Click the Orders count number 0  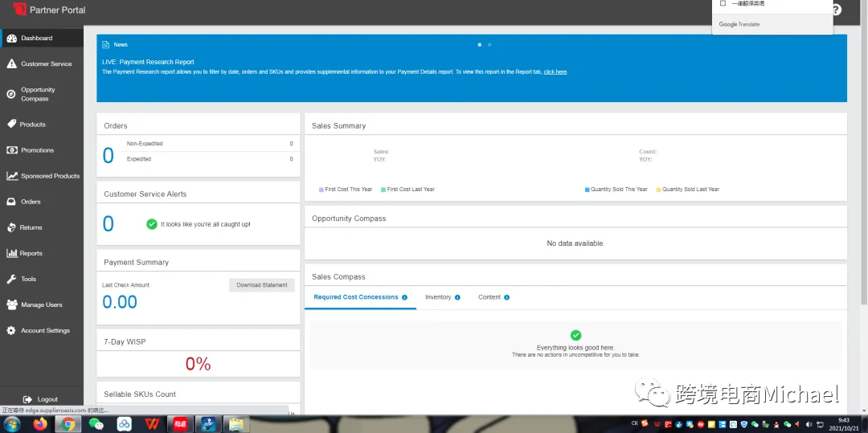108,156
